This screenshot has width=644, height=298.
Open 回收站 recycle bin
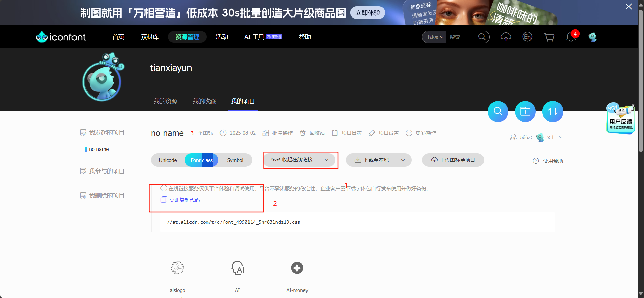pos(312,133)
